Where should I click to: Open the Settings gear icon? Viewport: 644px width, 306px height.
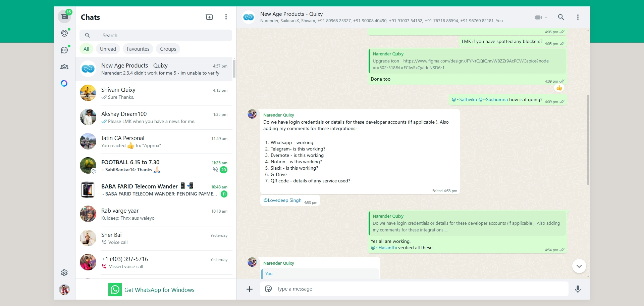coord(64,273)
